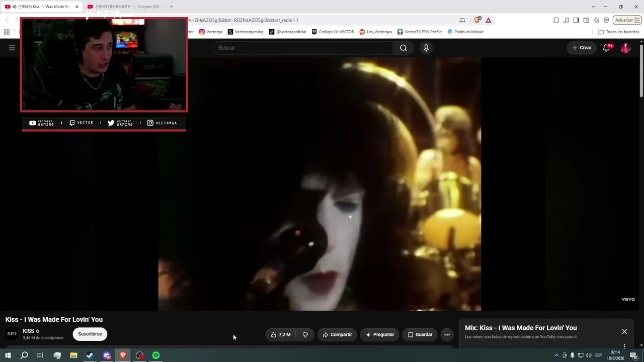Focus the Buscar search field
Viewport: 644px width, 362px height.
click(x=303, y=48)
